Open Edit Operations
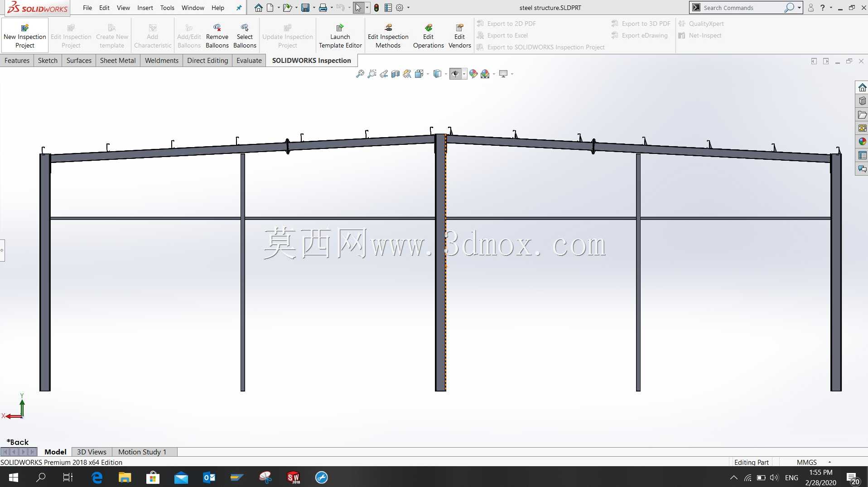The image size is (868, 487). point(428,36)
